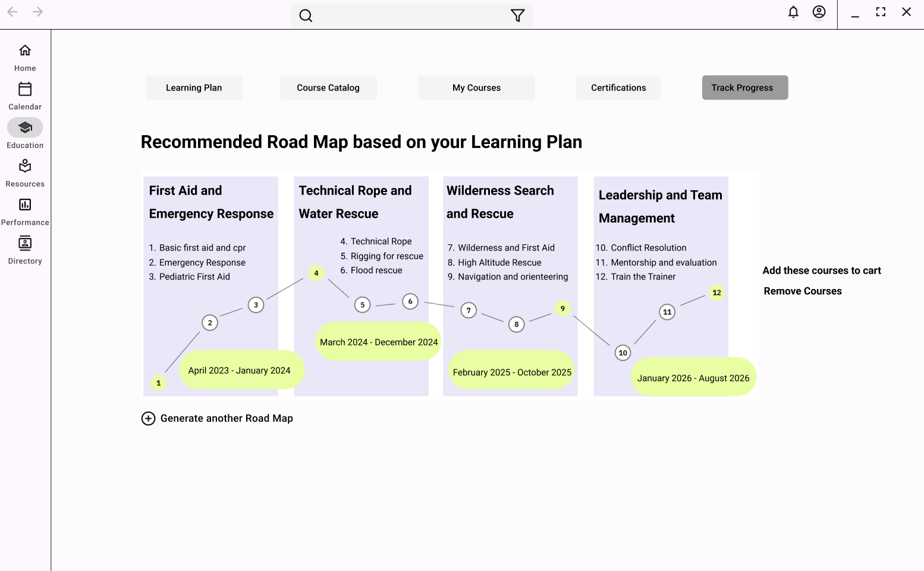Screen dimensions: 924x571
Task: Click the February 2025 - October 2025 badge
Action: point(511,371)
